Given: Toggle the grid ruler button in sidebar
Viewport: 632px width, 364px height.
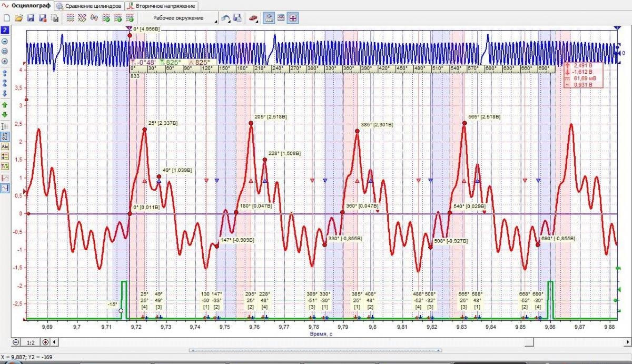Looking at the screenshot, I should click(5, 126).
